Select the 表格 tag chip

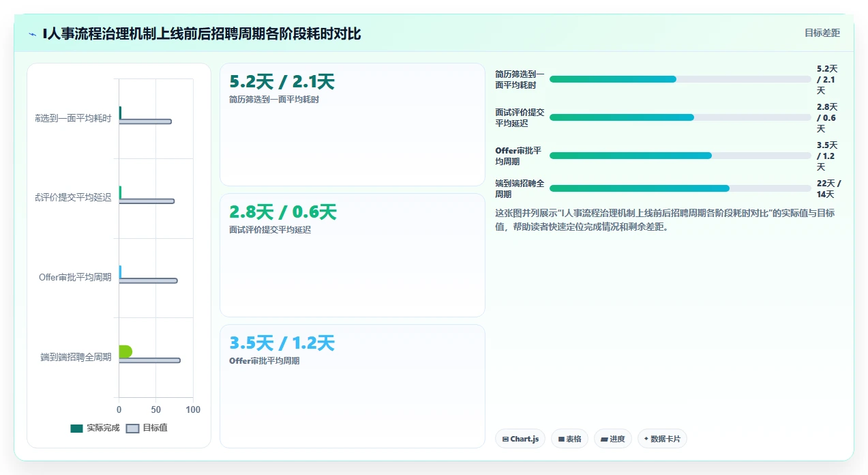coord(569,439)
